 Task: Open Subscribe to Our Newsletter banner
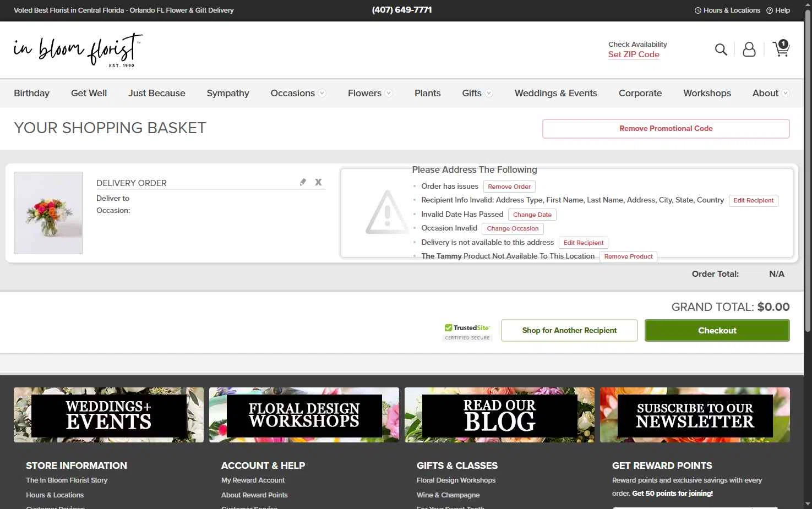(x=695, y=415)
